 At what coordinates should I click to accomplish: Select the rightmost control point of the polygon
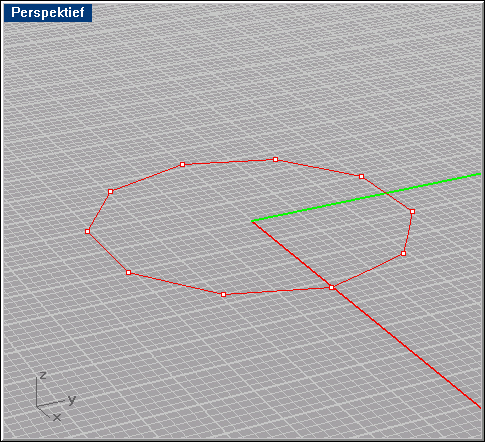pos(412,212)
